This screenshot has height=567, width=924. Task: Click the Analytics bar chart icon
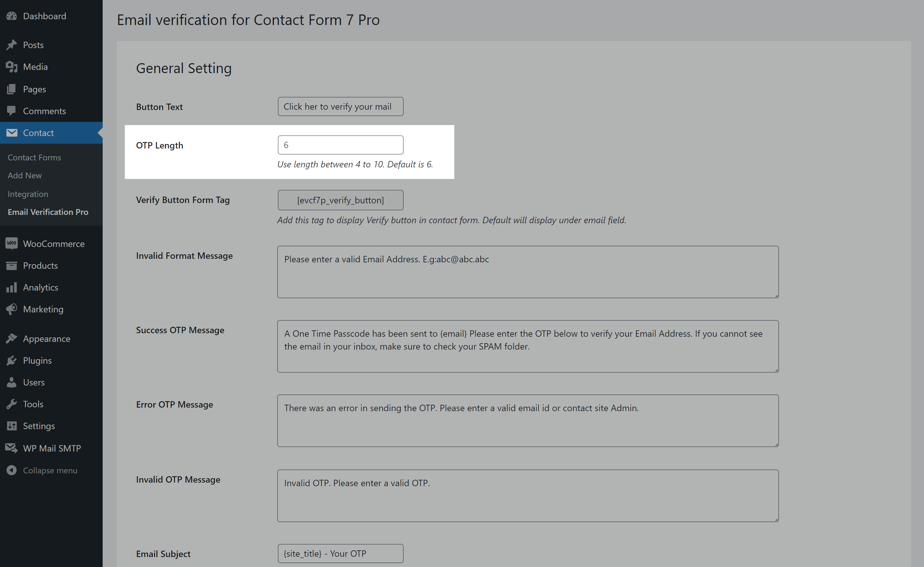12,287
